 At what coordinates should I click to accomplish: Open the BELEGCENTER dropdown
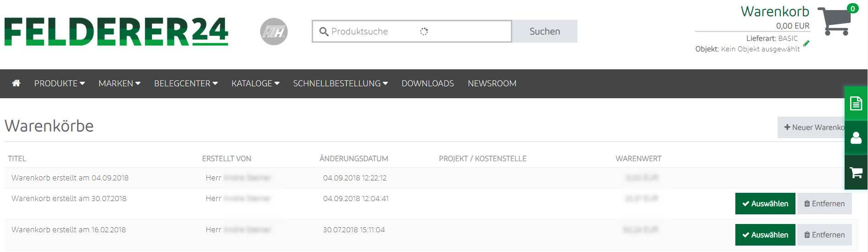pyautogui.click(x=186, y=84)
